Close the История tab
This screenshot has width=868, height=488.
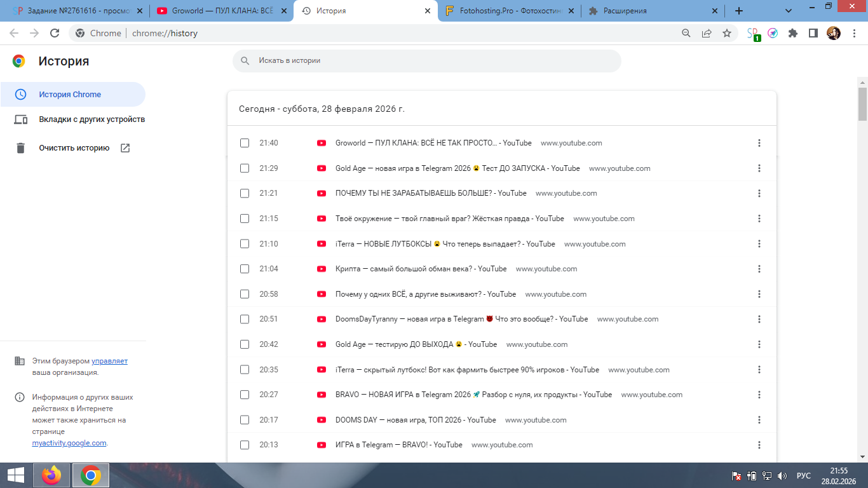tap(428, 11)
